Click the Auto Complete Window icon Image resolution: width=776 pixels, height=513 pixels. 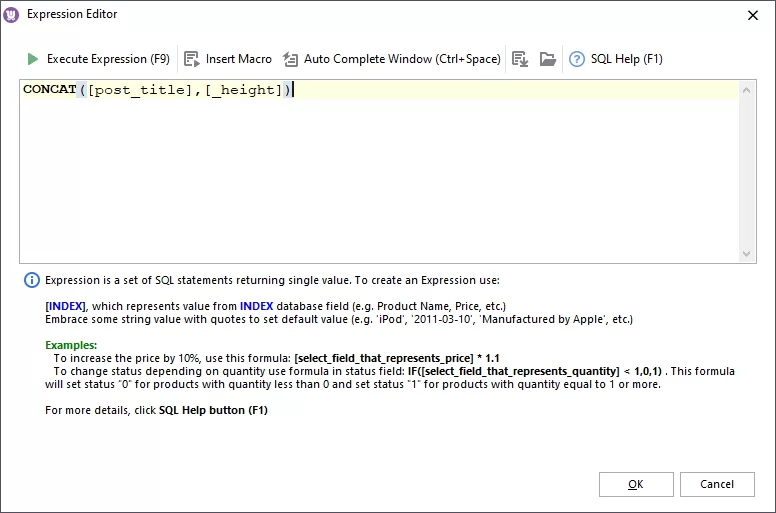290,59
